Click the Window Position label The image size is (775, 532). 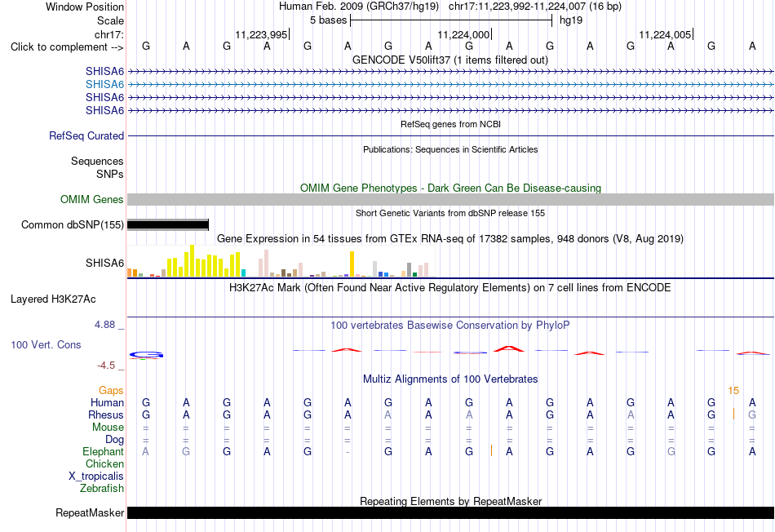pyautogui.click(x=85, y=7)
